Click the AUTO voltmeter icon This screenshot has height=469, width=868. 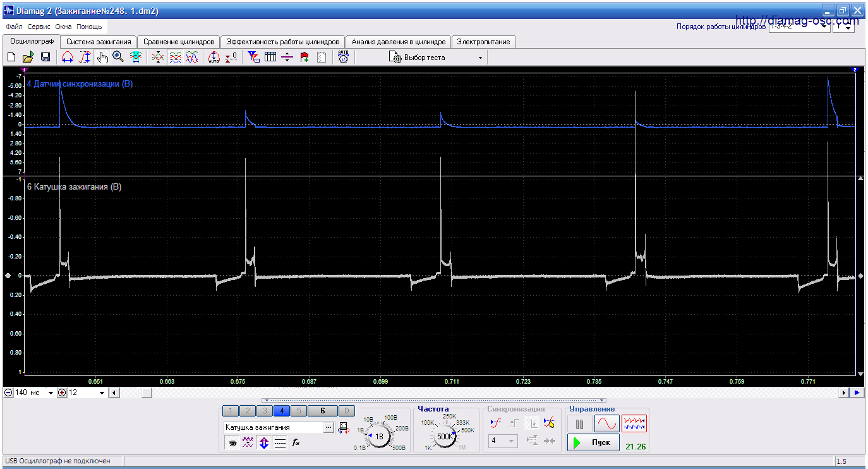[x=343, y=58]
